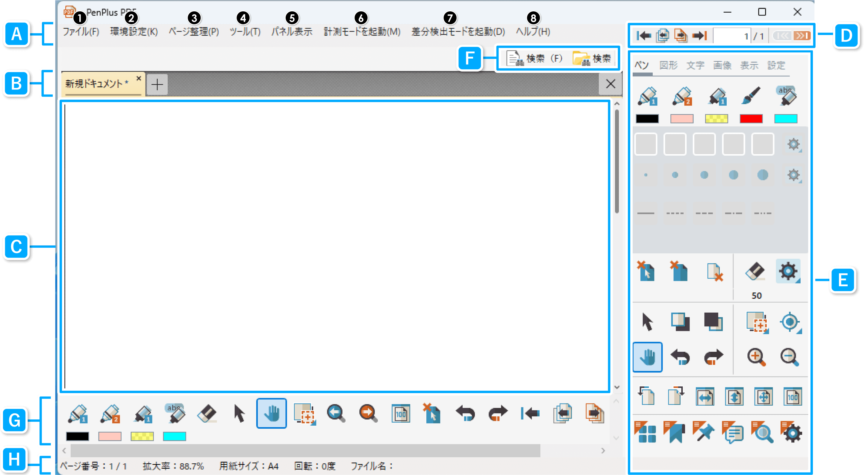Click the 検索 (F) document search button

point(534,59)
